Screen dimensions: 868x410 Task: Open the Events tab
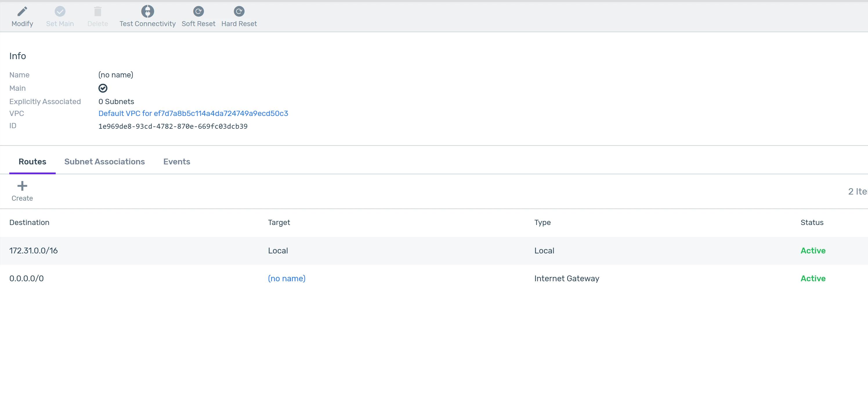pos(177,162)
